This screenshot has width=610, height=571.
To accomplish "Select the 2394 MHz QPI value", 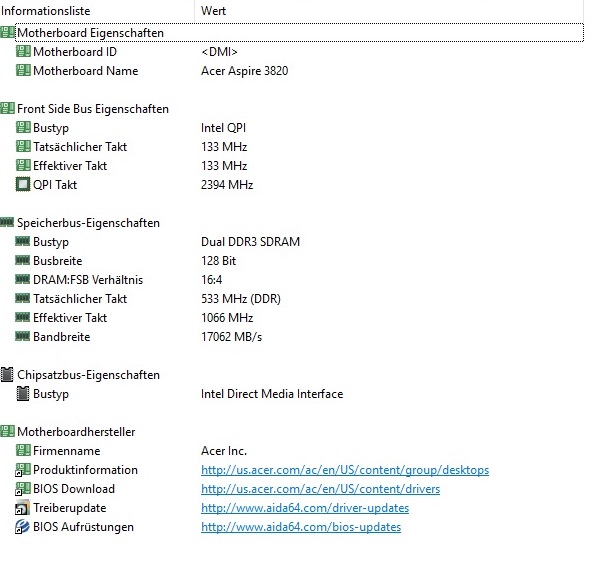I will pos(227,185).
